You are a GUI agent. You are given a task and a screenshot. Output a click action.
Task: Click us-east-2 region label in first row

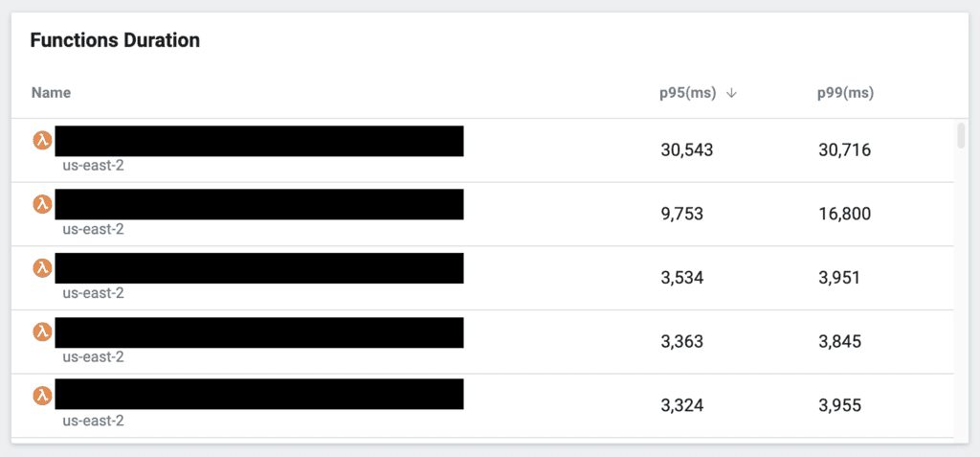coord(93,165)
